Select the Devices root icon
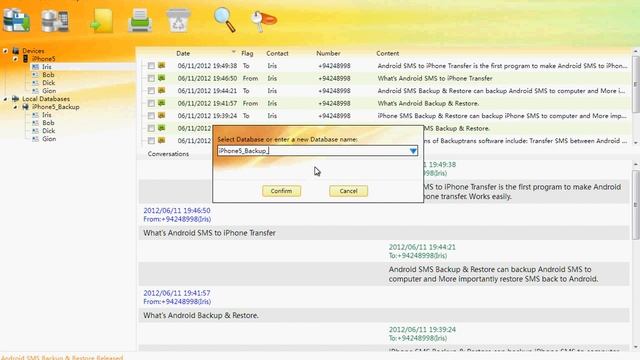The height and width of the screenshot is (360, 640). coord(16,51)
